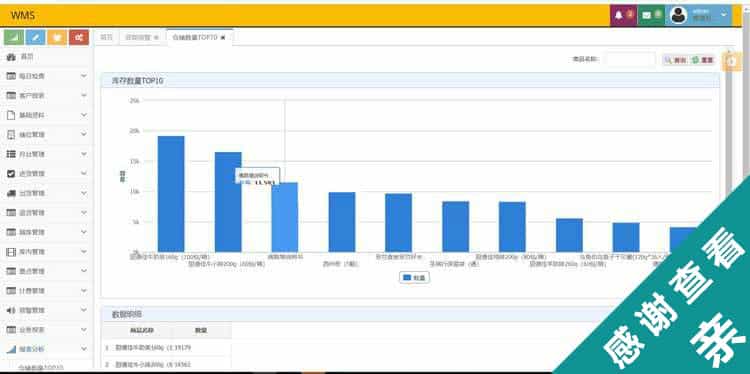Click the red cogs shortcut button
The height and width of the screenshot is (374, 750).
[79, 37]
